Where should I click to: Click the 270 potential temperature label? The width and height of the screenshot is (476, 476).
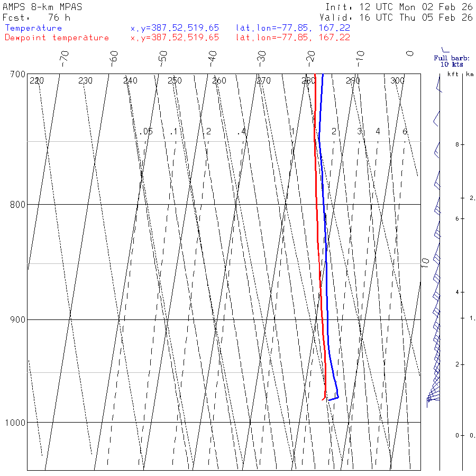(263, 81)
